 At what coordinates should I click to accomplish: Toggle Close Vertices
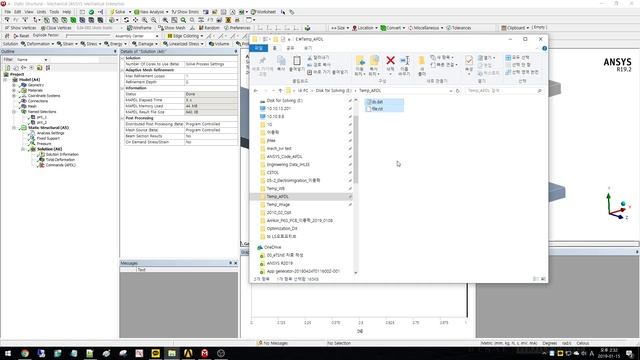[56, 28]
